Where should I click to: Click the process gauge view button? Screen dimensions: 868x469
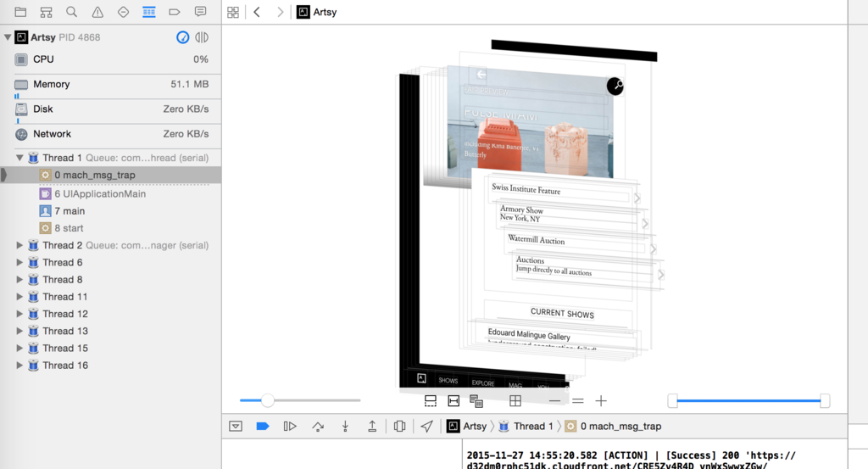point(183,37)
